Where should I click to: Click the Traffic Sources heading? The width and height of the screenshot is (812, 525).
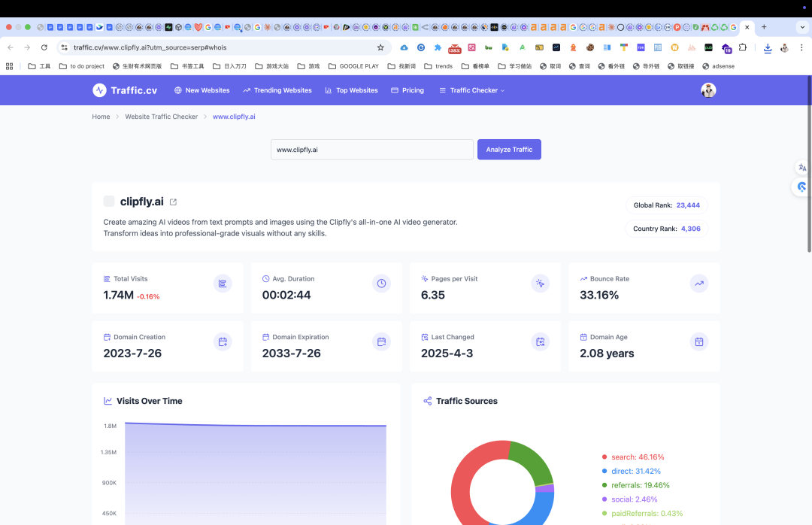point(467,401)
